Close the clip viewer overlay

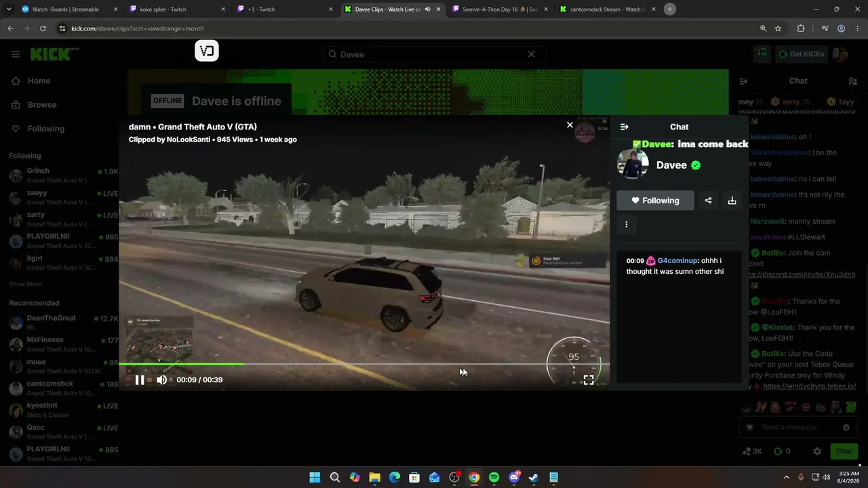click(570, 125)
